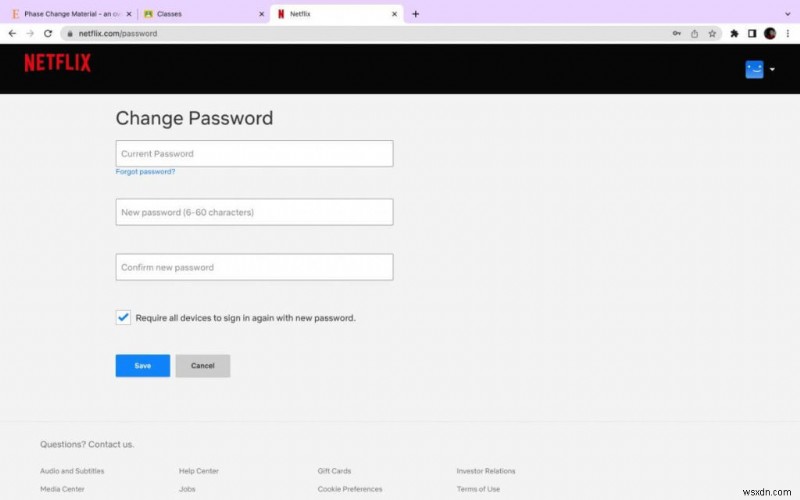The height and width of the screenshot is (500, 800).
Task: Click the Netflix logo
Action: point(58,63)
